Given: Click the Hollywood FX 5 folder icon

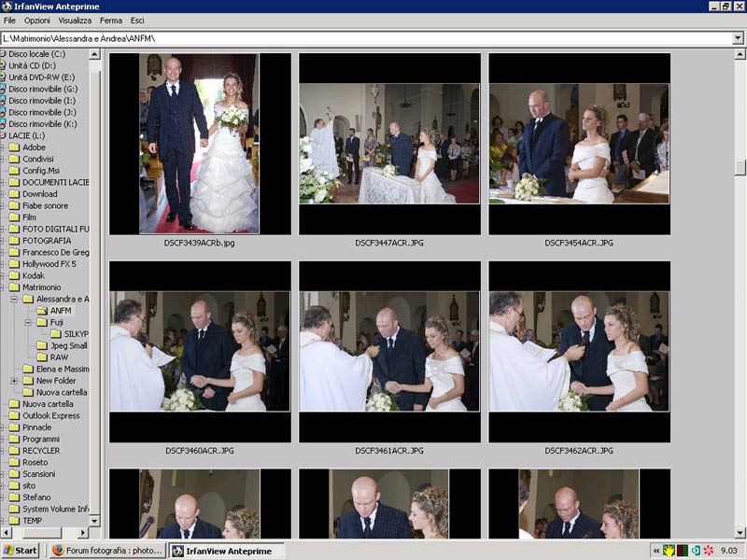Looking at the screenshot, I should coord(14,264).
